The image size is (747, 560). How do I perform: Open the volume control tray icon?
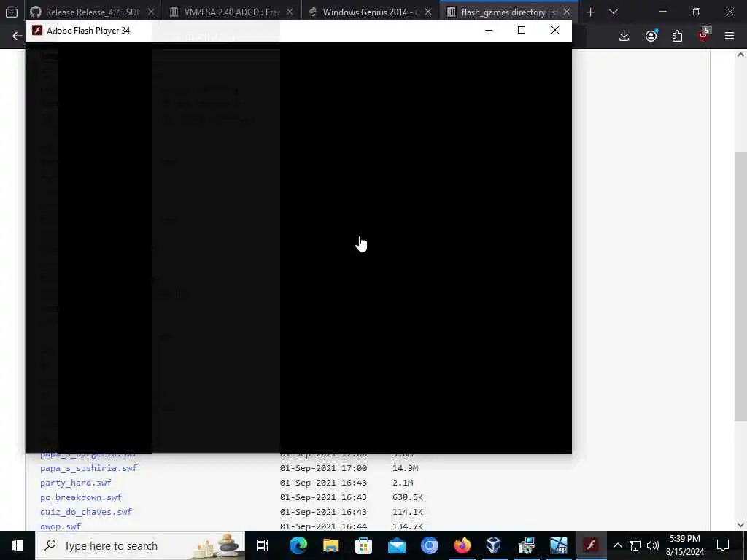[x=653, y=545]
